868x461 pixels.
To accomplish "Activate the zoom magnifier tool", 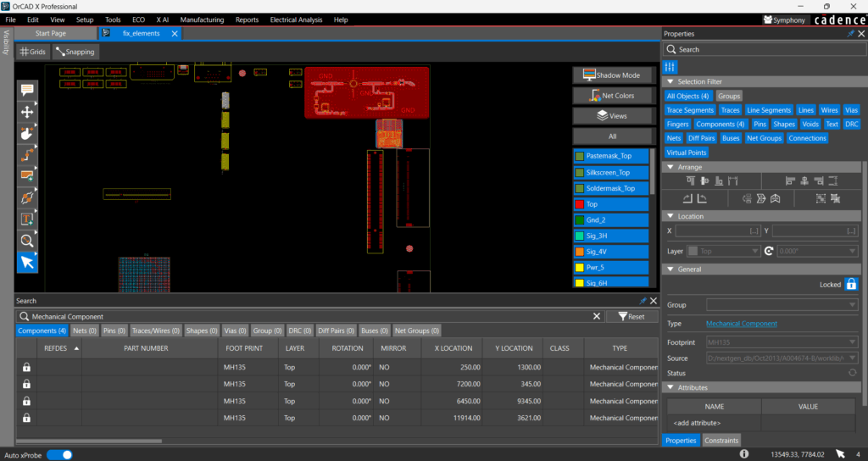I will coord(27,241).
